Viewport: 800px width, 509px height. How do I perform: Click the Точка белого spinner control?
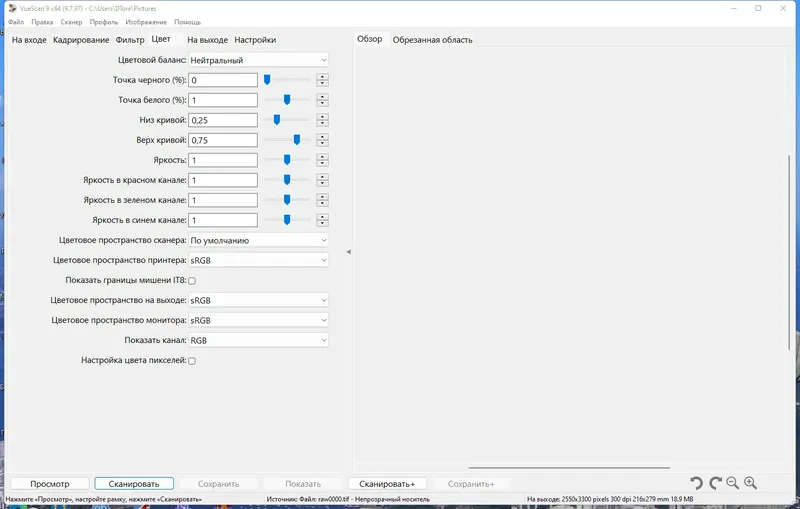(322, 100)
